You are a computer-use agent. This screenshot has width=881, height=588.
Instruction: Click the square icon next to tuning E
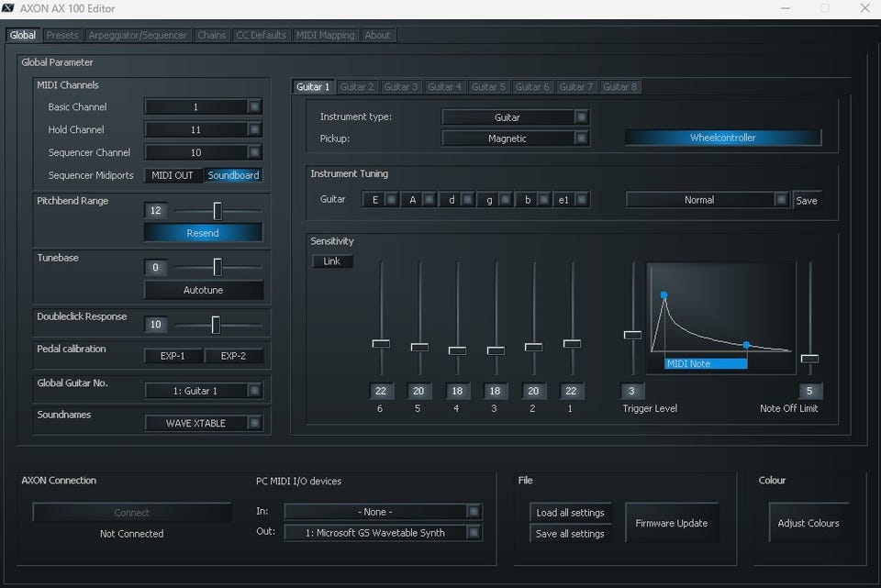click(391, 200)
